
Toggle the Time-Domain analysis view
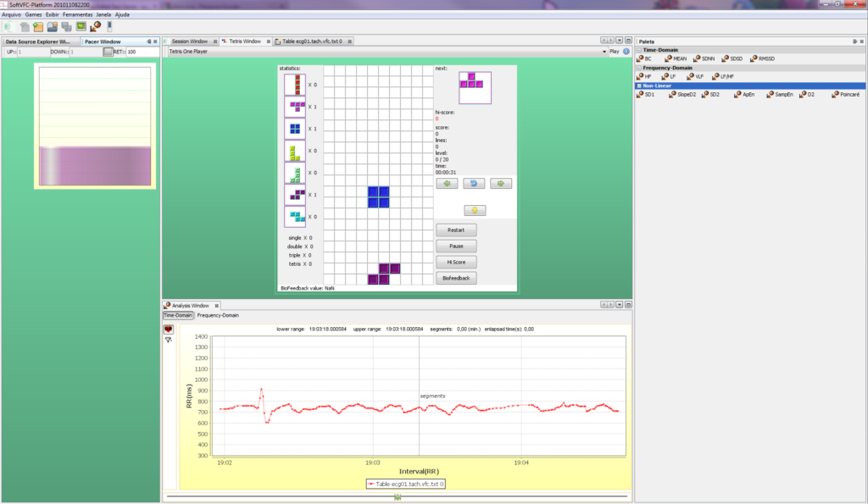point(178,315)
